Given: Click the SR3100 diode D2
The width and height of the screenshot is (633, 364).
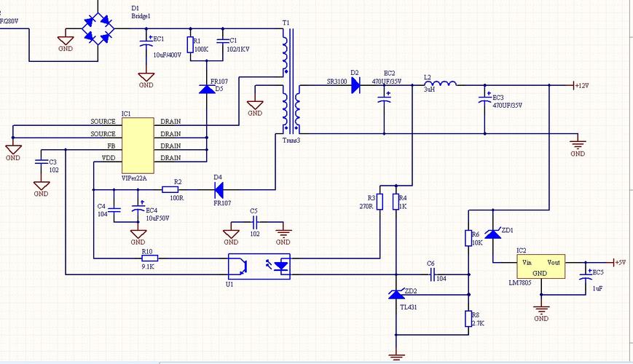Looking at the screenshot, I should pyautogui.click(x=355, y=85).
